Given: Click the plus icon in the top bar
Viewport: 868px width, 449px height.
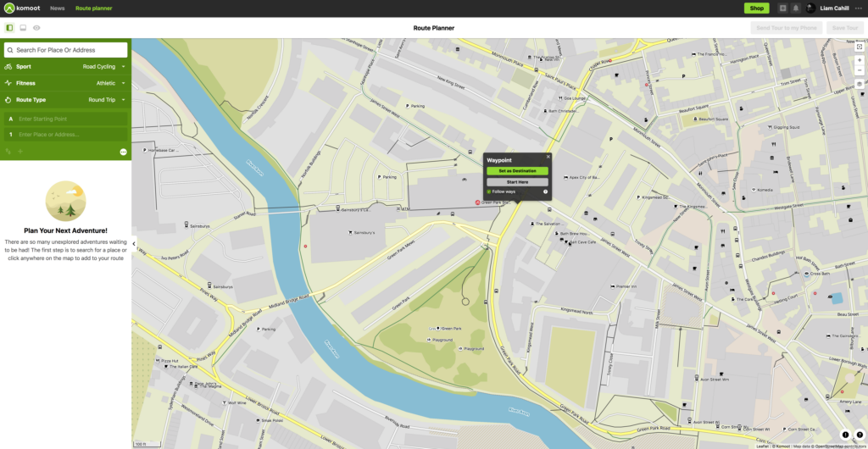Looking at the screenshot, I should coord(782,8).
